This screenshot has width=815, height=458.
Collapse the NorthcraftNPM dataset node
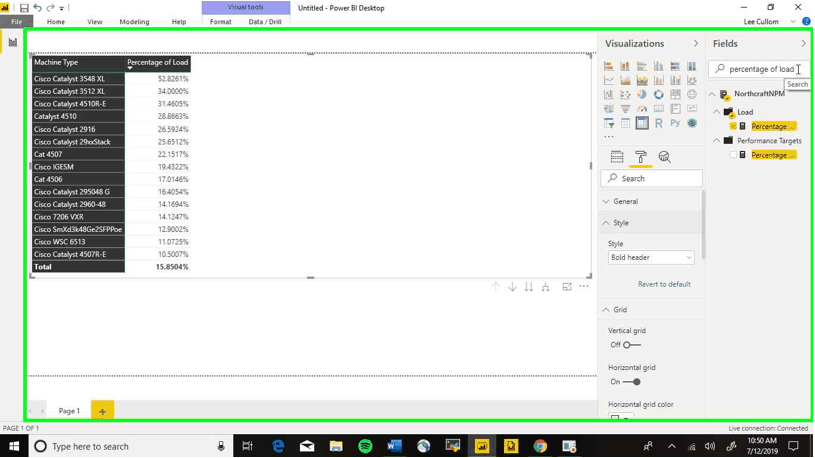(x=712, y=94)
